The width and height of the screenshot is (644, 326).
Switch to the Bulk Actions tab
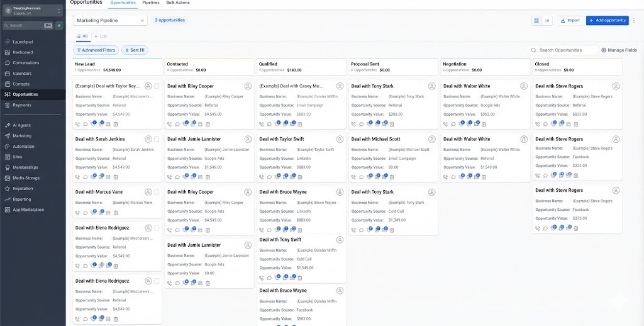coord(178,3)
